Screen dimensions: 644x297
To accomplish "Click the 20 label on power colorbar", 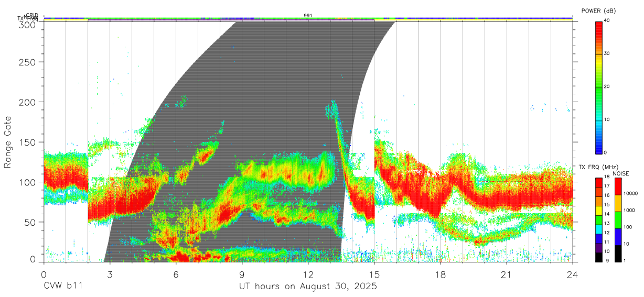I will (607, 86).
